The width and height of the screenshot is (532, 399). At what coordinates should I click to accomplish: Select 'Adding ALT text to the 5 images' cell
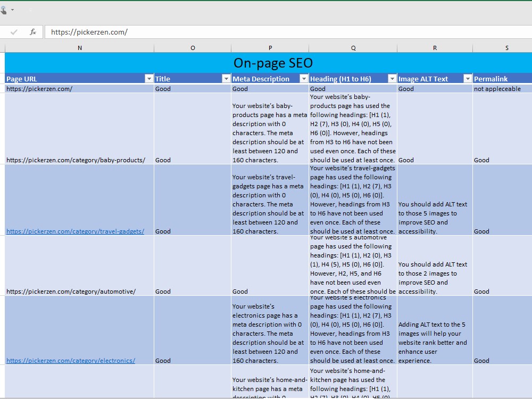[x=435, y=330]
